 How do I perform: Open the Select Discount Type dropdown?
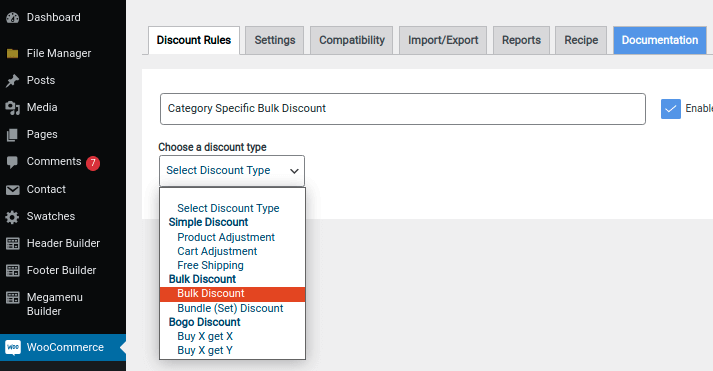point(232,170)
